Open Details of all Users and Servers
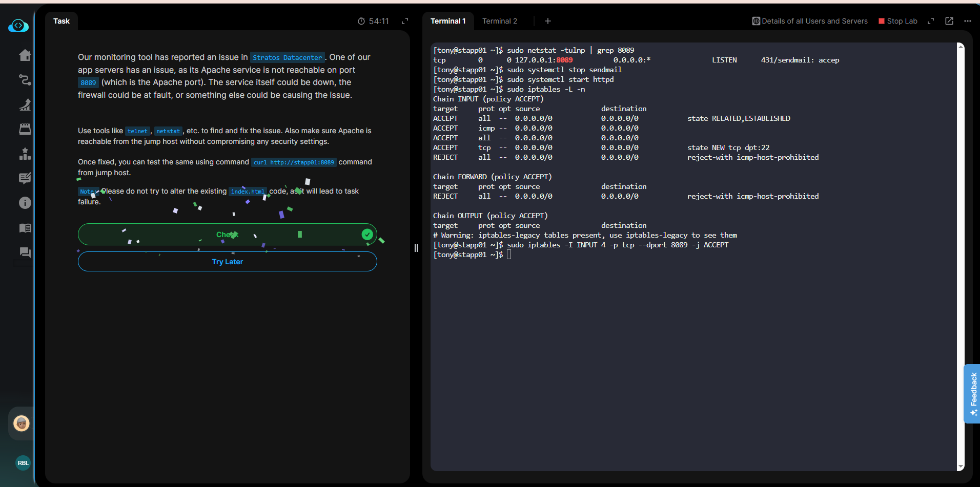Image resolution: width=980 pixels, height=487 pixels. pyautogui.click(x=810, y=21)
